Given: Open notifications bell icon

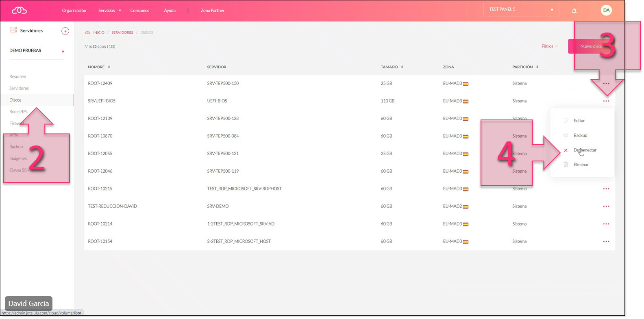Looking at the screenshot, I should point(574,11).
